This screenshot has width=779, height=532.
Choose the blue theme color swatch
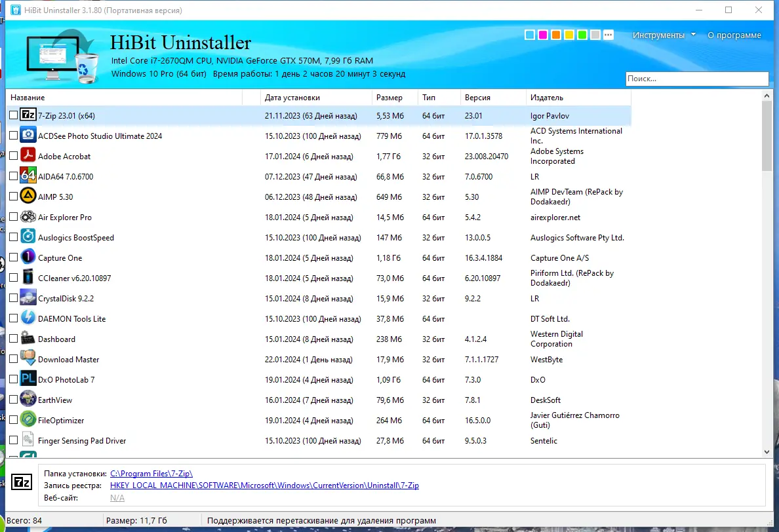pos(530,35)
